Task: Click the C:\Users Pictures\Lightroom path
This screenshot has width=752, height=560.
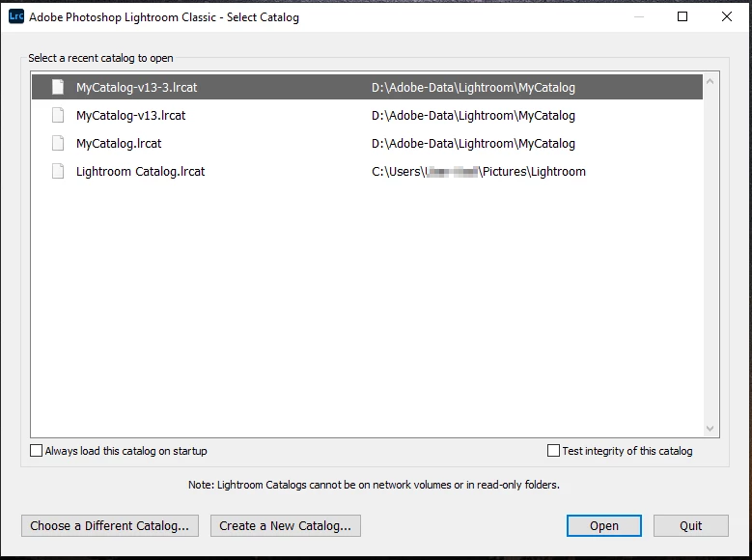Action: [x=479, y=172]
